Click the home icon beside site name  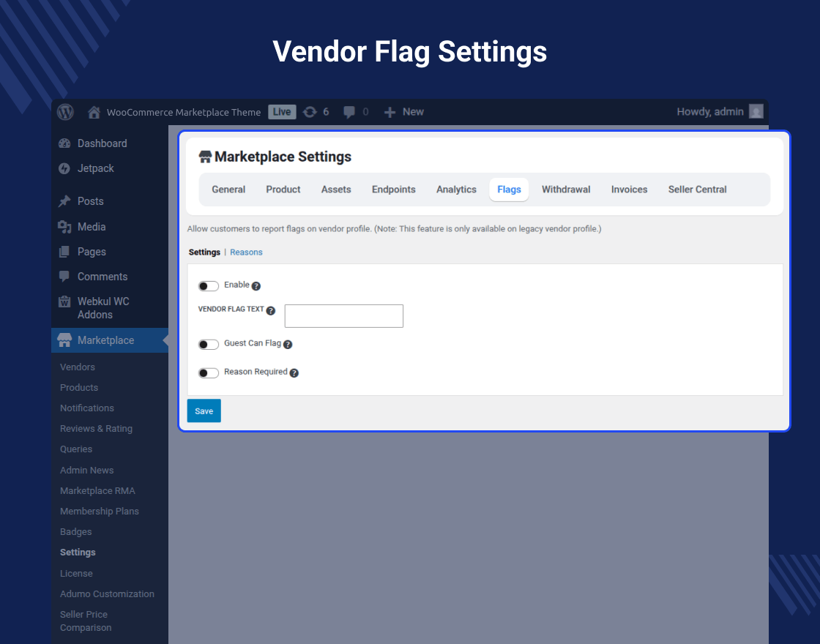coord(94,112)
